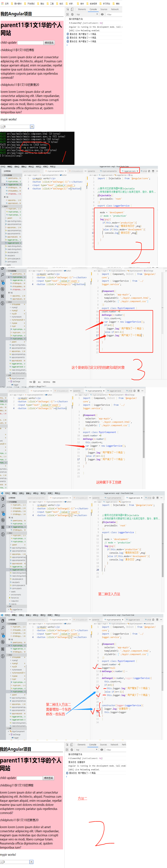Image resolution: width=167 pixels, height=868 pixels.
Task: In VS Code captioned 第二种注入方法, select main.ts file
Action: [13, 604]
